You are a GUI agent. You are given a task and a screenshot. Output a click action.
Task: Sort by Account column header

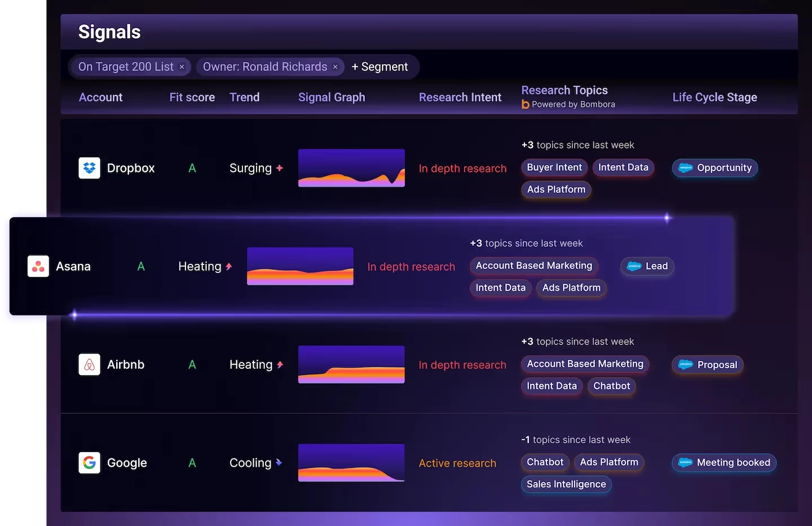click(100, 97)
